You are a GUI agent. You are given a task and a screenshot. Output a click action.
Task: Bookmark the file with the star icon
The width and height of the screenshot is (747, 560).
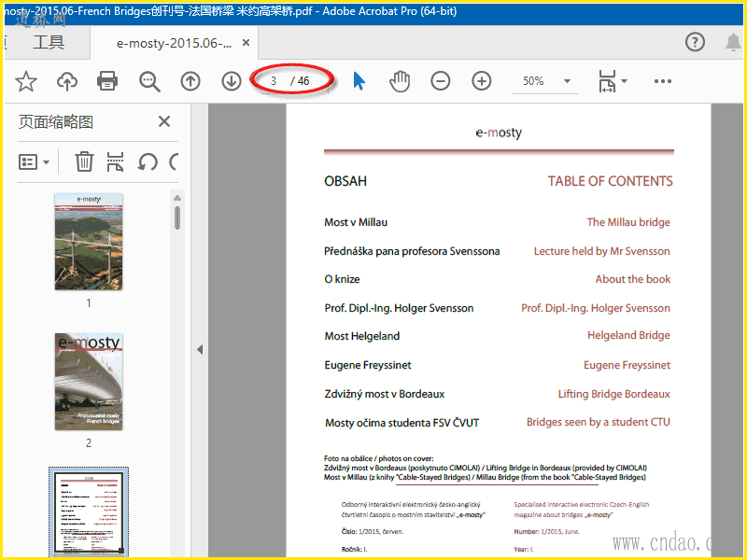pyautogui.click(x=26, y=81)
